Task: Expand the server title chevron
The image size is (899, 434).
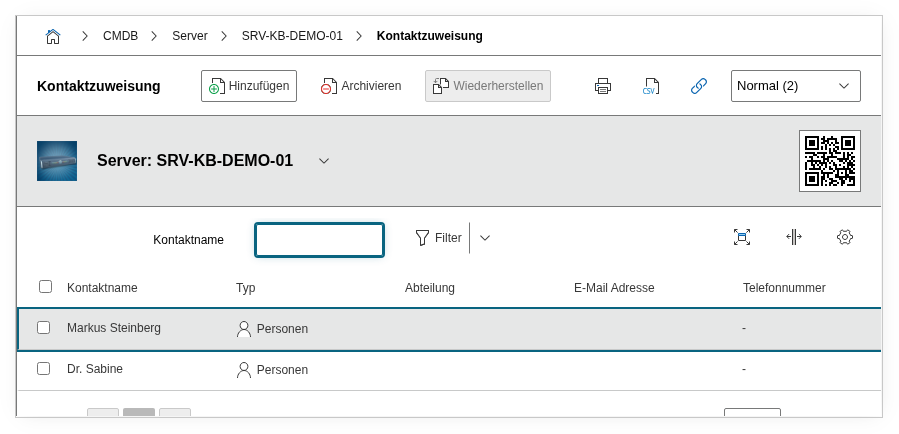Action: 324,161
